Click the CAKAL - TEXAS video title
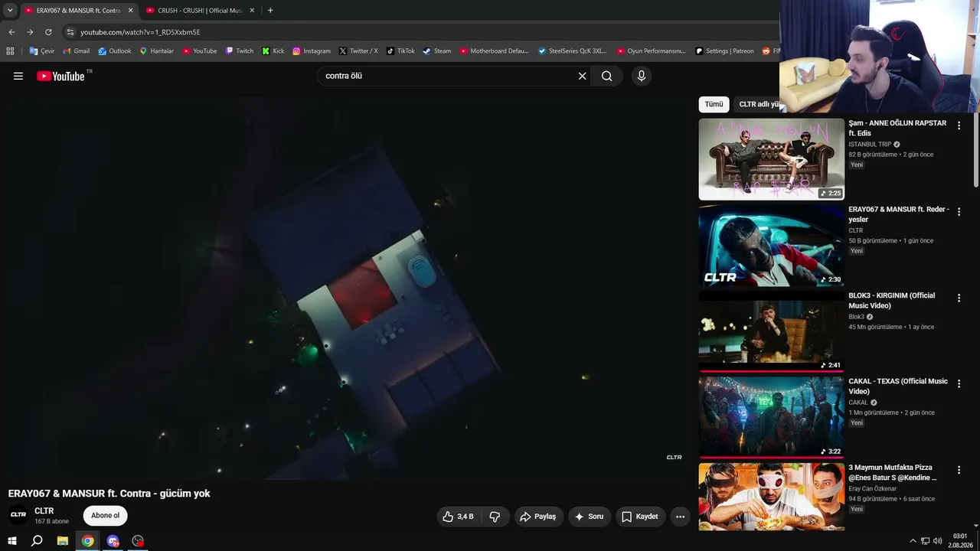The image size is (980, 551). [898, 386]
